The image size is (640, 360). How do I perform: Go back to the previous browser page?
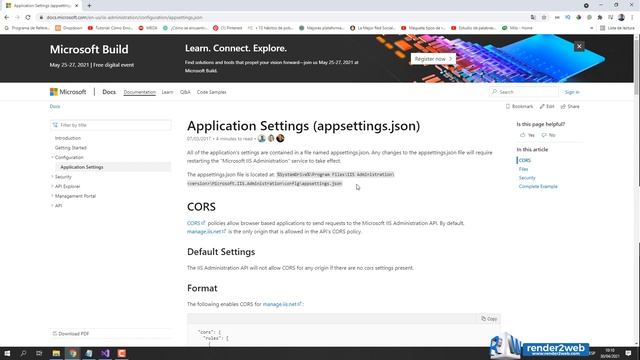point(7,18)
